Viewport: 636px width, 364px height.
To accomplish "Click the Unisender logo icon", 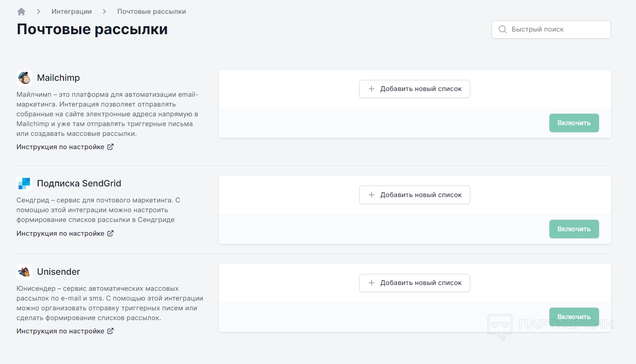I will pos(24,272).
